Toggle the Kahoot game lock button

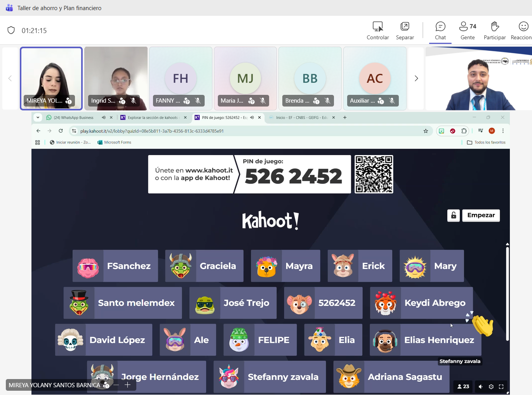[x=453, y=215]
